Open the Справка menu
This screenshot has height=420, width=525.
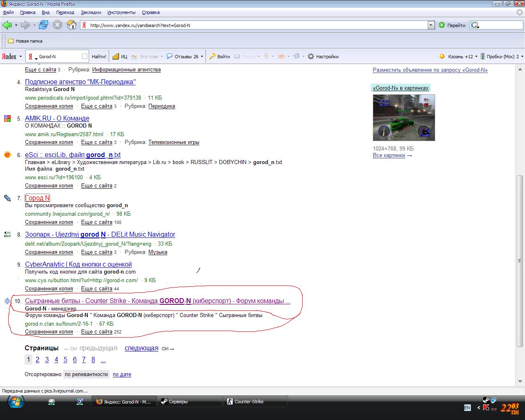(x=151, y=12)
